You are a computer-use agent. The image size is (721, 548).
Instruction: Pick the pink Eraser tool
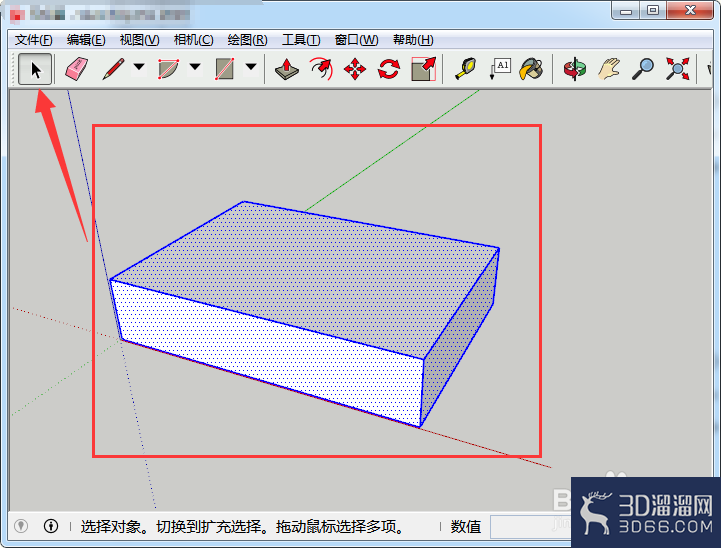click(x=76, y=69)
